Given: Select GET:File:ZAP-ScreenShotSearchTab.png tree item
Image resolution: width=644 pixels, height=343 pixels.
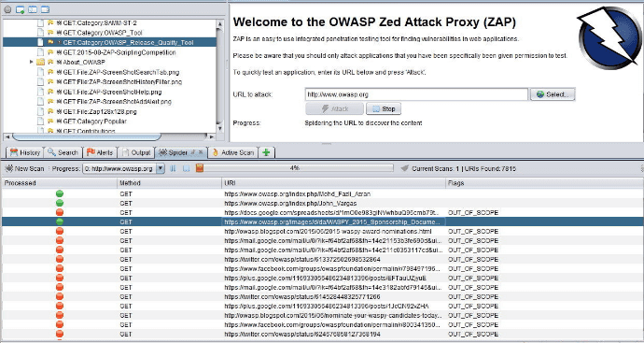Looking at the screenshot, I should pos(121,72).
